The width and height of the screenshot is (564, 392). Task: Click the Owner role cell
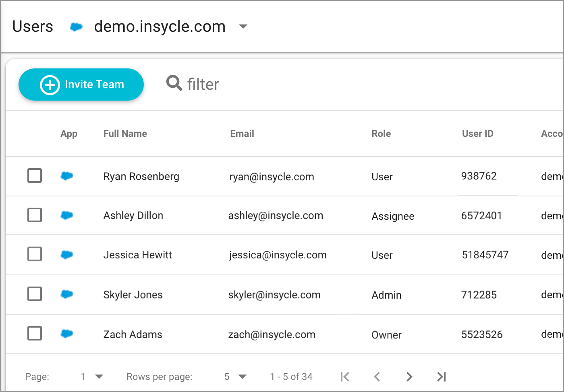pyautogui.click(x=386, y=335)
